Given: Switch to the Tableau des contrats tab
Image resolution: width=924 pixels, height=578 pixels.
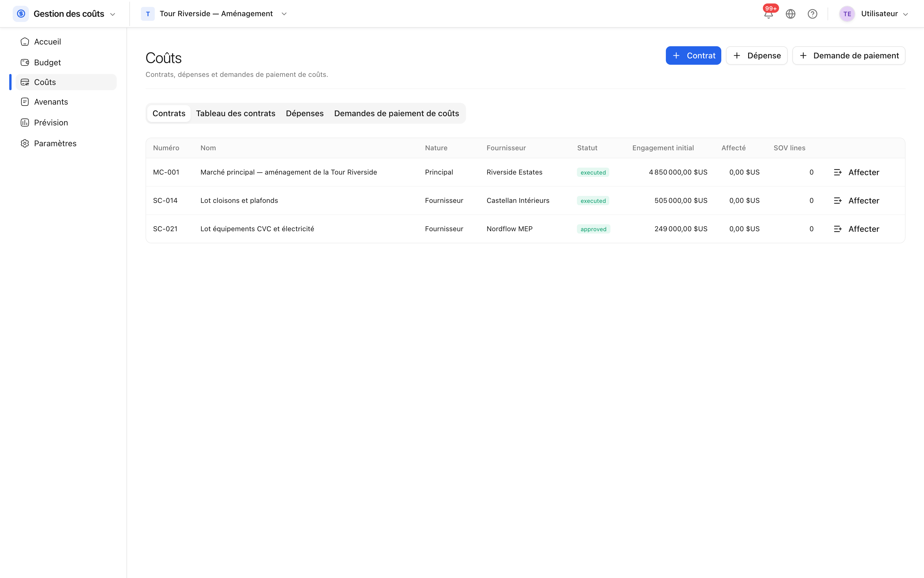Looking at the screenshot, I should [236, 114].
